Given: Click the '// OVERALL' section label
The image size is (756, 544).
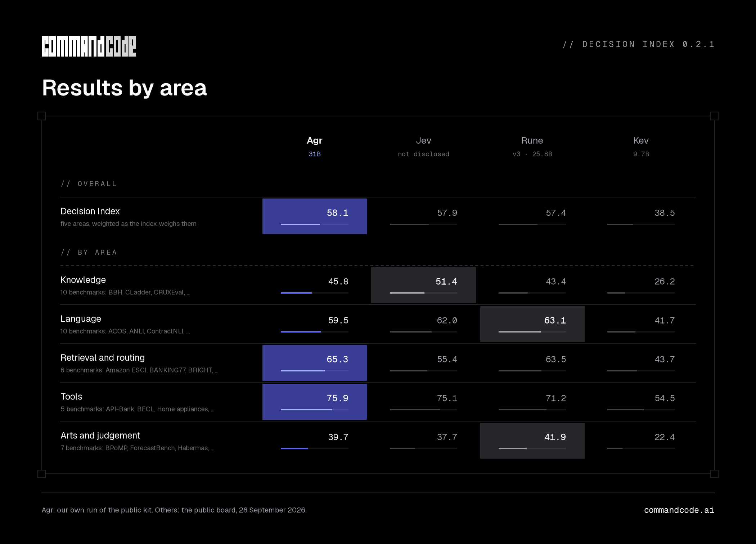Looking at the screenshot, I should pos(89,184).
